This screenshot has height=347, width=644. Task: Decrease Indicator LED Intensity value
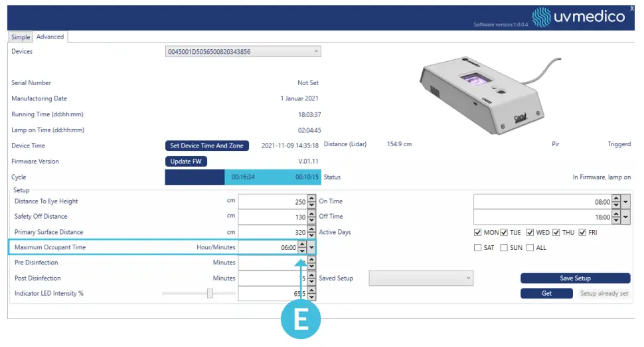311,297
